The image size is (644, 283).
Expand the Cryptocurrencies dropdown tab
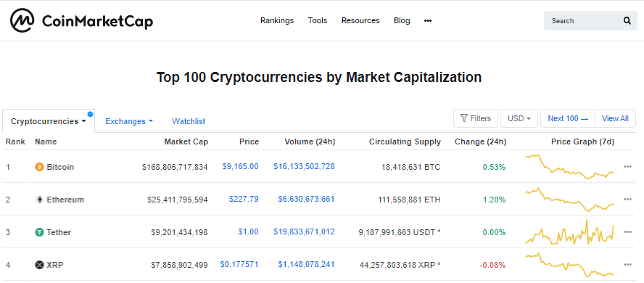pos(49,121)
